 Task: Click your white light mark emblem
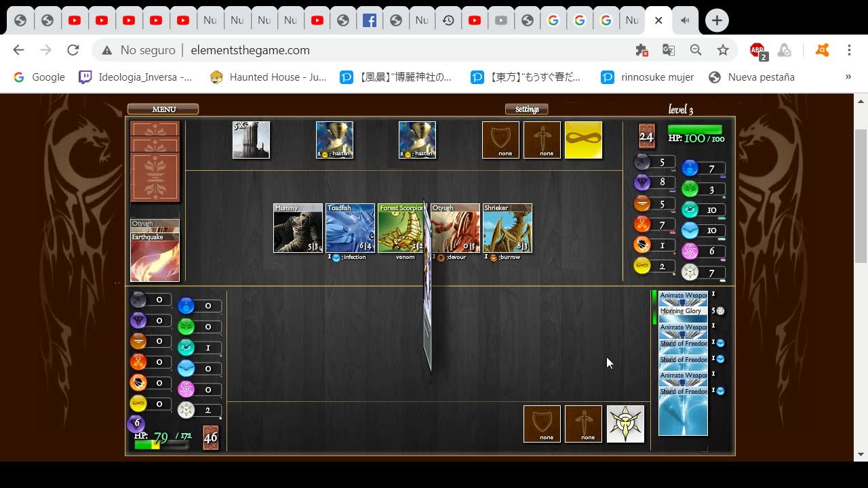click(625, 424)
